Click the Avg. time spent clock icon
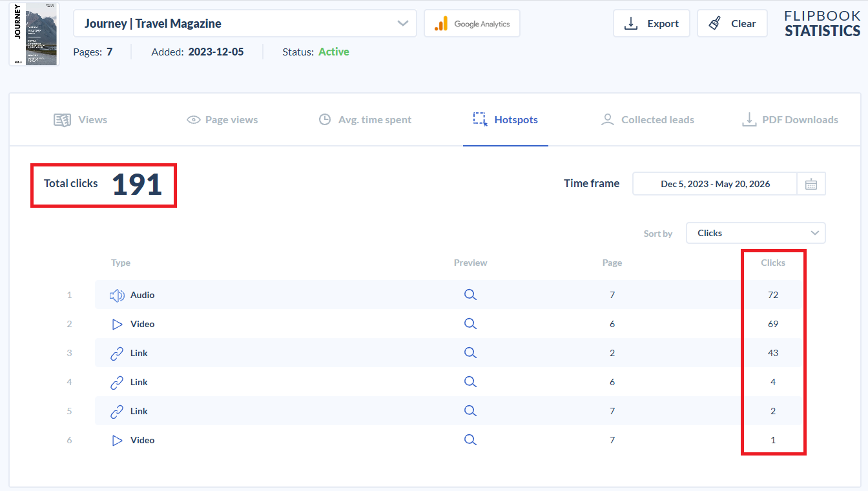The width and height of the screenshot is (868, 491). [325, 119]
